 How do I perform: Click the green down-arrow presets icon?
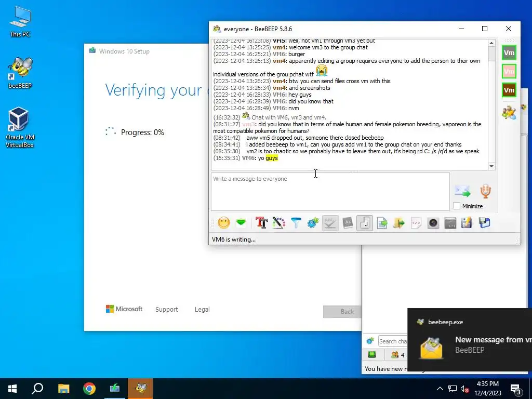241,223
